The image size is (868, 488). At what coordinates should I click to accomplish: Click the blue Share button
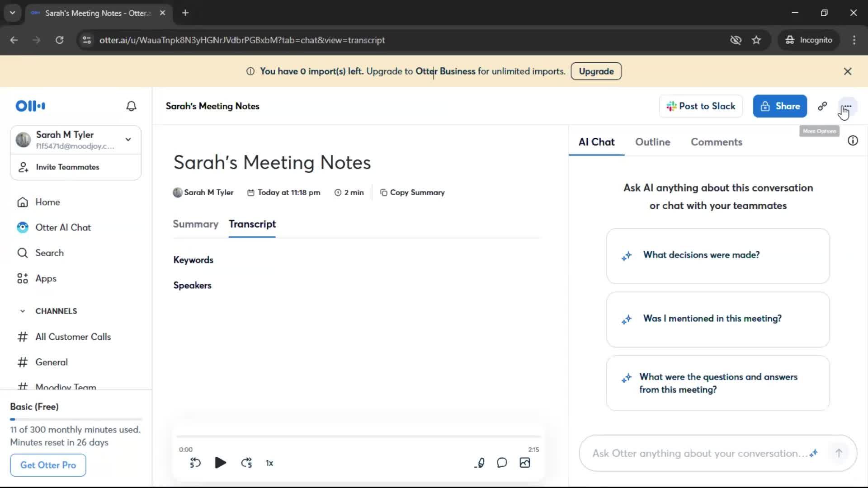[x=780, y=106]
